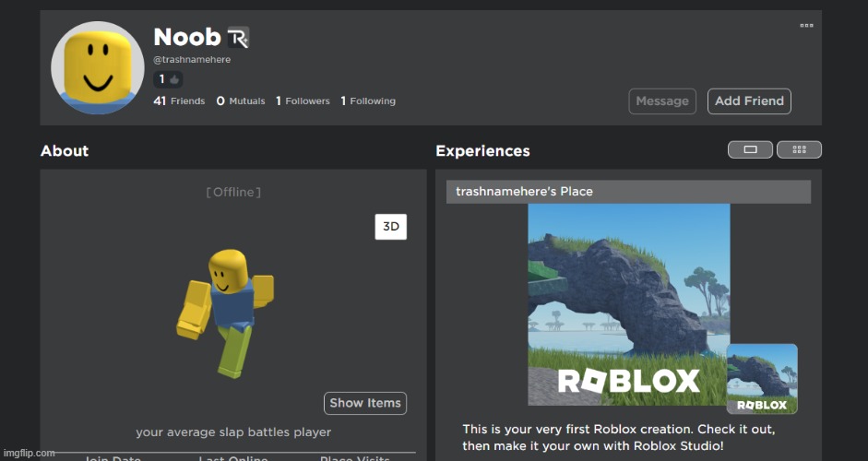Open the 1 Following list

click(x=368, y=100)
